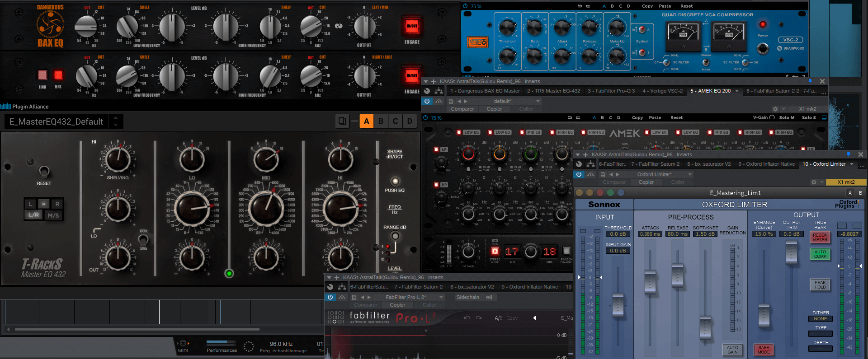Click the add-insert plus icon in the AMEK inserts window
The image size is (868, 359).
pyautogui.click(x=434, y=82)
